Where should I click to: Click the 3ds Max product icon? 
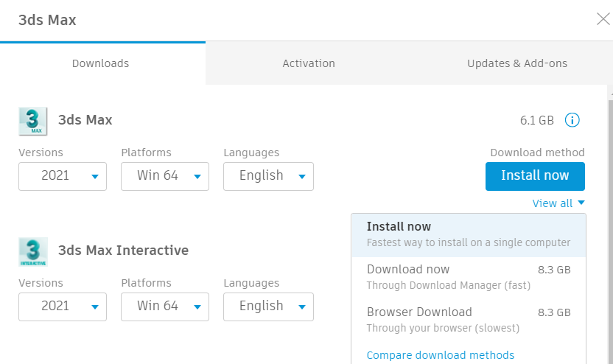pos(33,121)
